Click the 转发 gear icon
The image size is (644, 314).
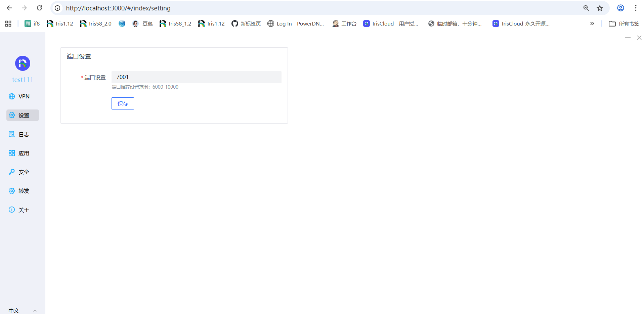12,191
